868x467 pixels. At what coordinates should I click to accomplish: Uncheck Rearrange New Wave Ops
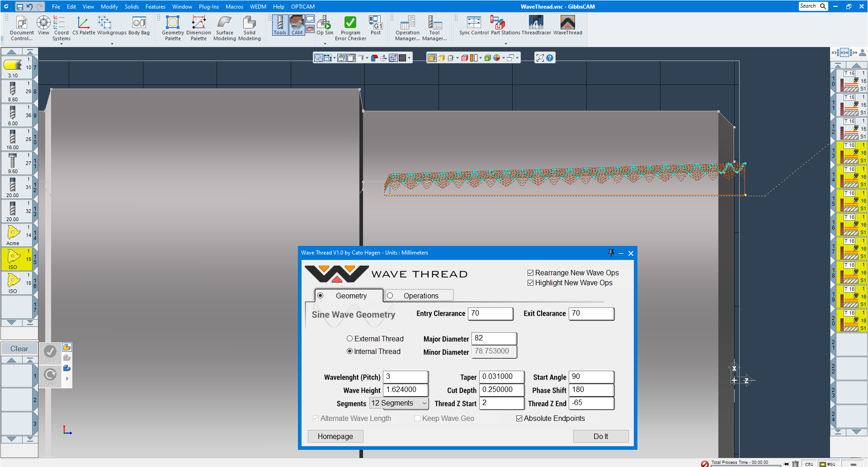[531, 273]
